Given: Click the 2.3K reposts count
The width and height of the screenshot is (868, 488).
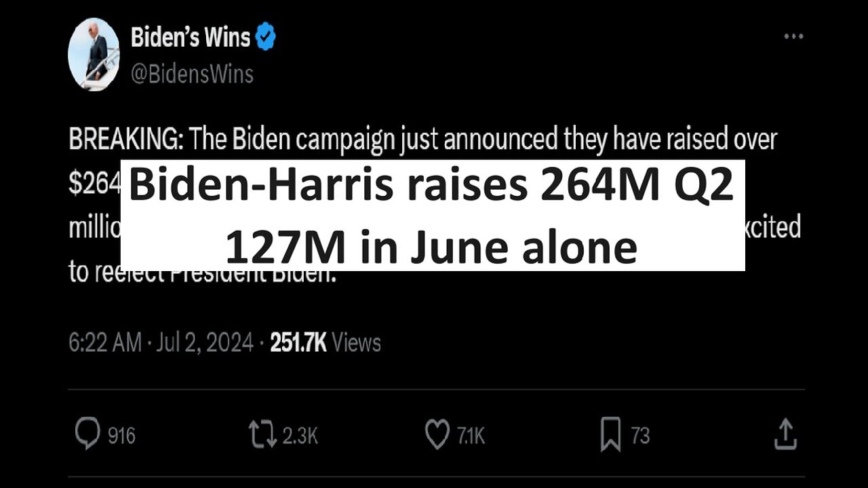Looking at the screenshot, I should 300,435.
